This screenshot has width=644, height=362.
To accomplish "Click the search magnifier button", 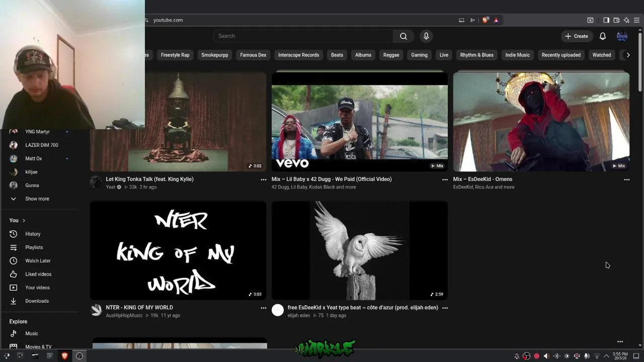I will (x=404, y=36).
